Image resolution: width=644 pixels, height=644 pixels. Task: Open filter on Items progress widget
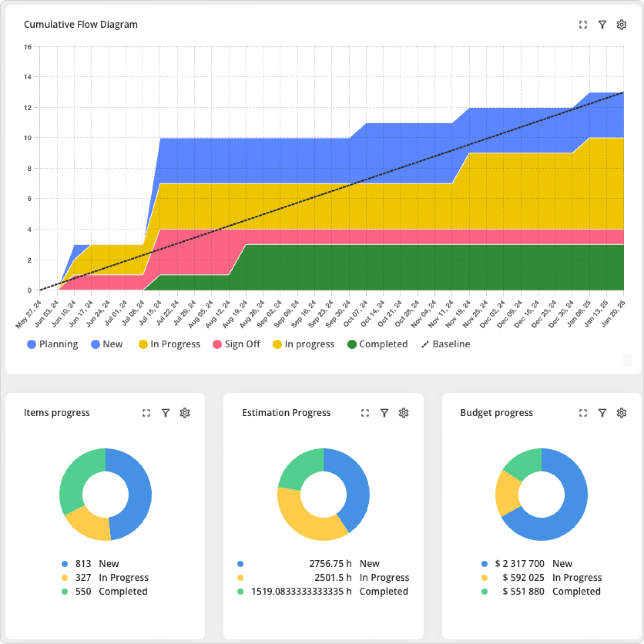click(x=165, y=413)
